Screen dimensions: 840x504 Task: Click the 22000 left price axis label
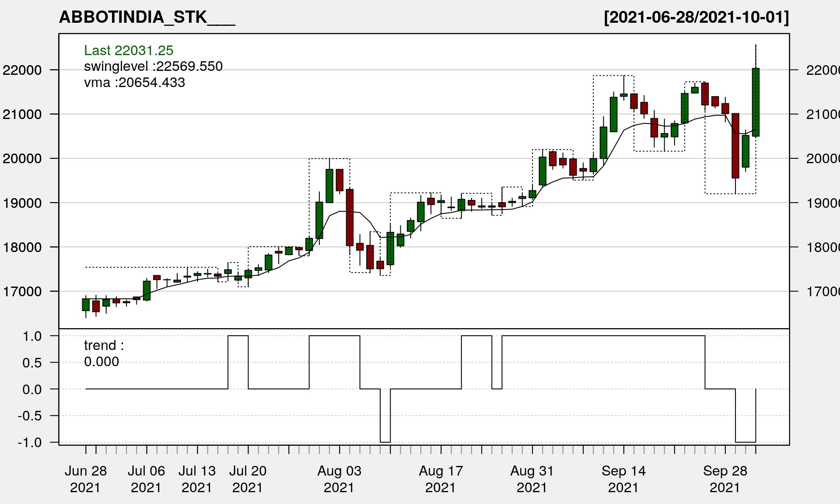click(x=22, y=70)
